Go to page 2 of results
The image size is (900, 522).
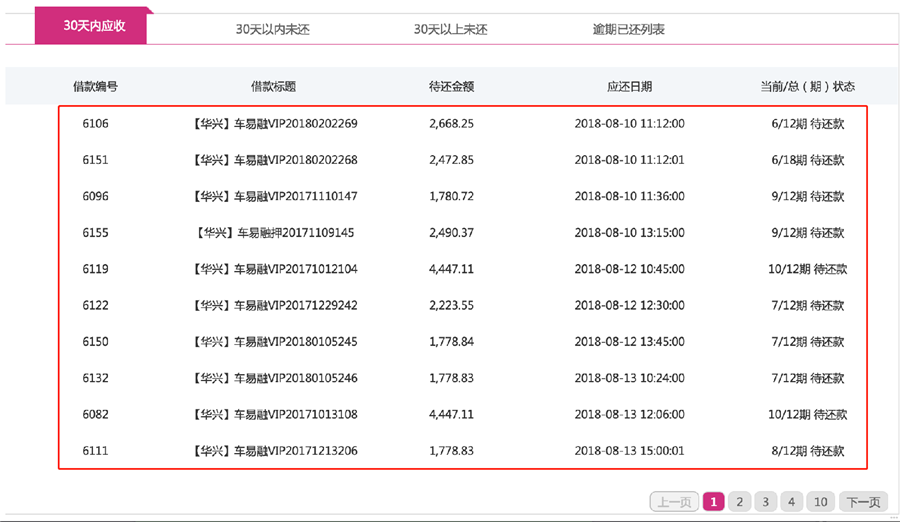[x=739, y=502]
